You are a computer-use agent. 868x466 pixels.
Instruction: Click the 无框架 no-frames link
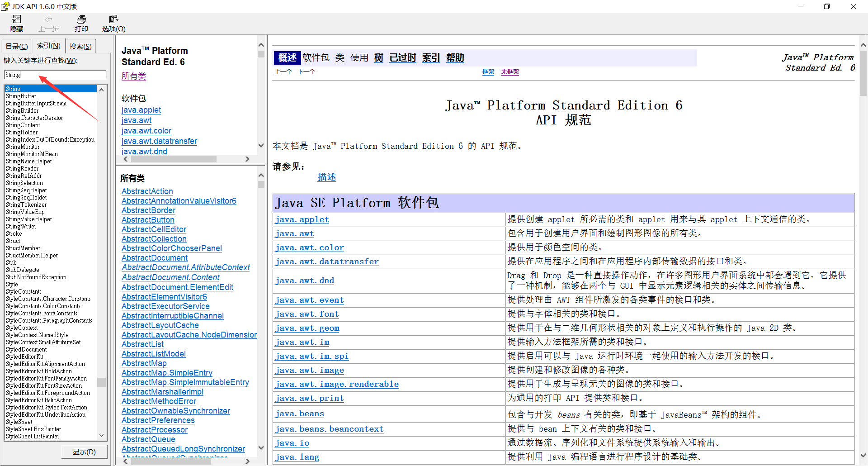coord(510,71)
